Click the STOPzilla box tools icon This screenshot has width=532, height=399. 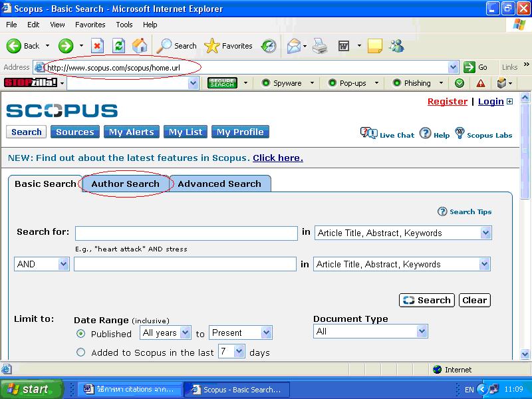(x=501, y=82)
